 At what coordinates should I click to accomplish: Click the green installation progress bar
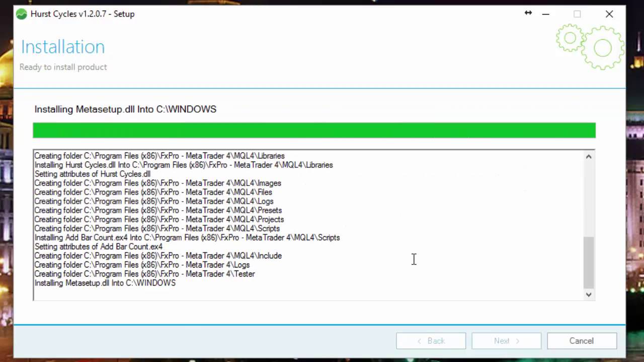click(314, 130)
